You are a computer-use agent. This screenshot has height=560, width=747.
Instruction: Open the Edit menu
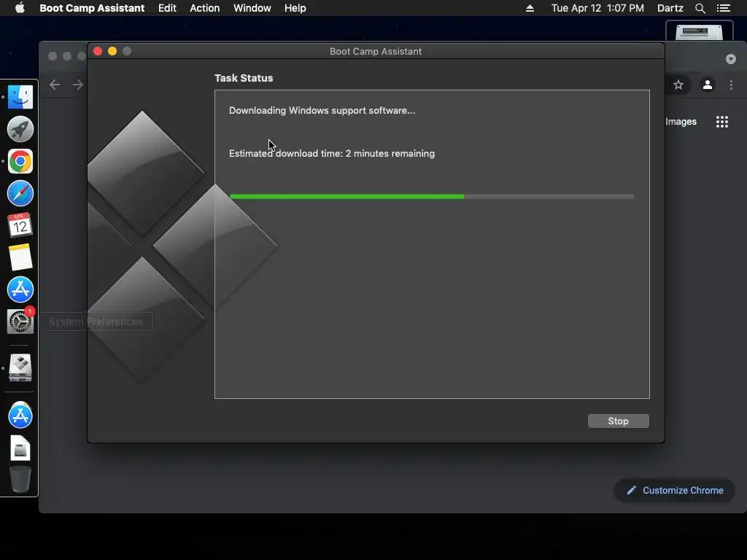coord(167,8)
